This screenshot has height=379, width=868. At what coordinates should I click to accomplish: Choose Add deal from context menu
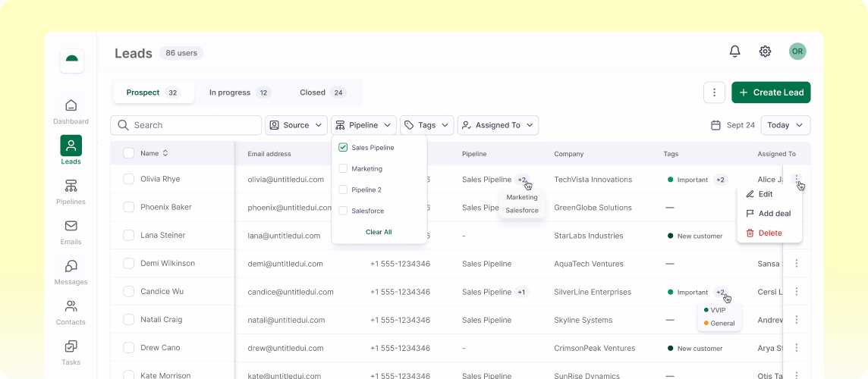point(774,214)
